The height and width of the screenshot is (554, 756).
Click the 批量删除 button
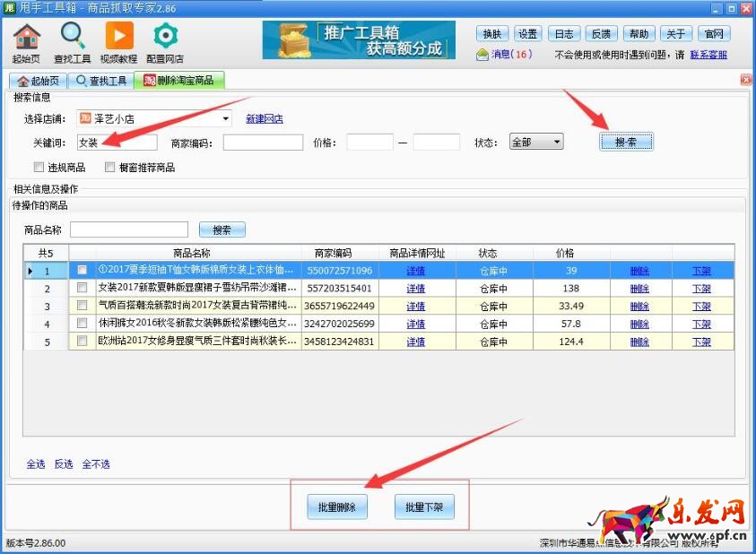pyautogui.click(x=337, y=506)
